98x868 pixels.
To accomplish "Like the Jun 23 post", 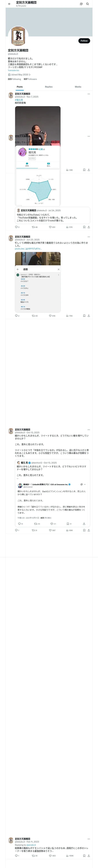I will tap(50, 316).
